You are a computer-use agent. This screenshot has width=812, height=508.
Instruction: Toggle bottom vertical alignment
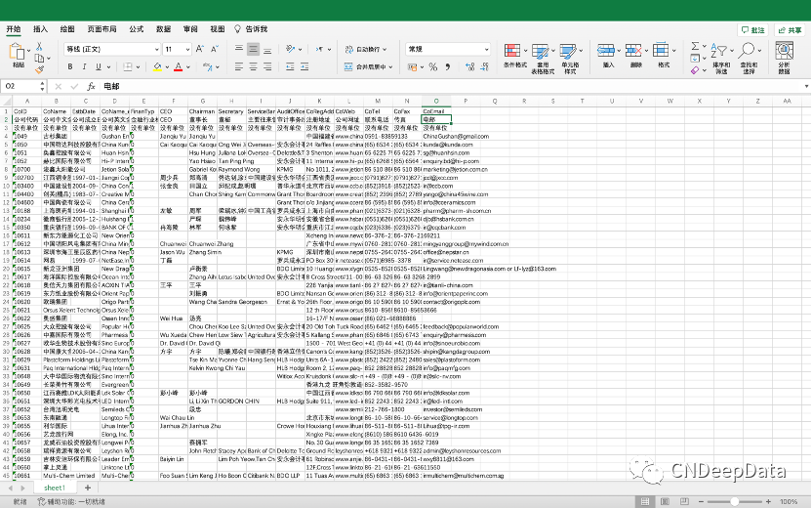(267, 49)
